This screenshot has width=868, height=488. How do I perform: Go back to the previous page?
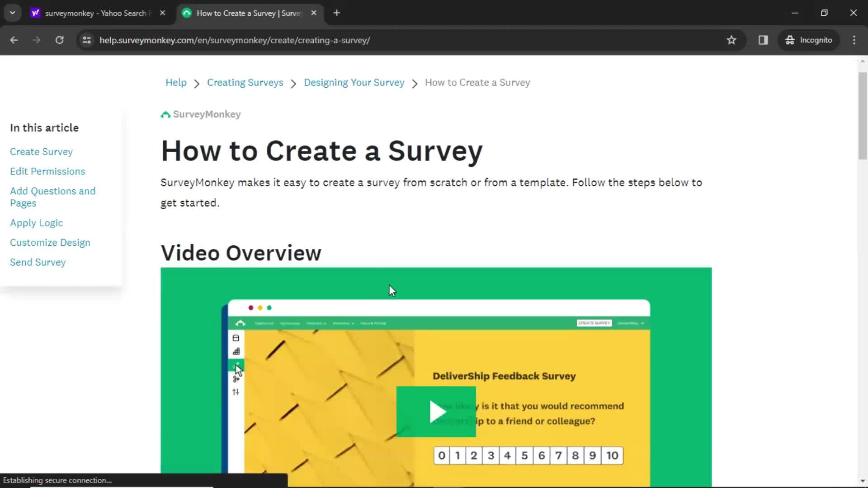pyautogui.click(x=14, y=40)
